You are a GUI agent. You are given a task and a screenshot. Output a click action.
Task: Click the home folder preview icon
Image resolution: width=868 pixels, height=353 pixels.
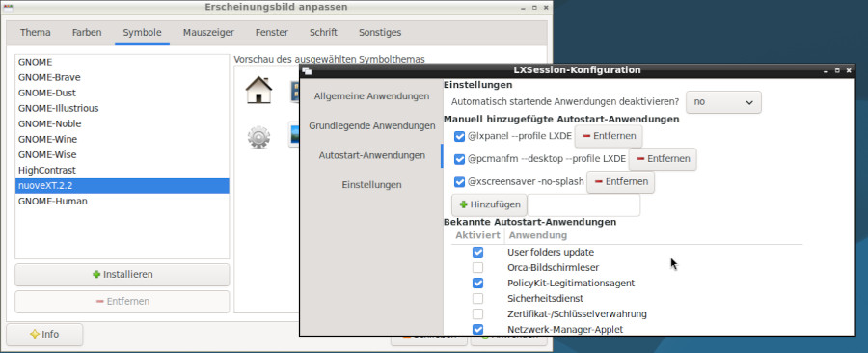click(259, 91)
